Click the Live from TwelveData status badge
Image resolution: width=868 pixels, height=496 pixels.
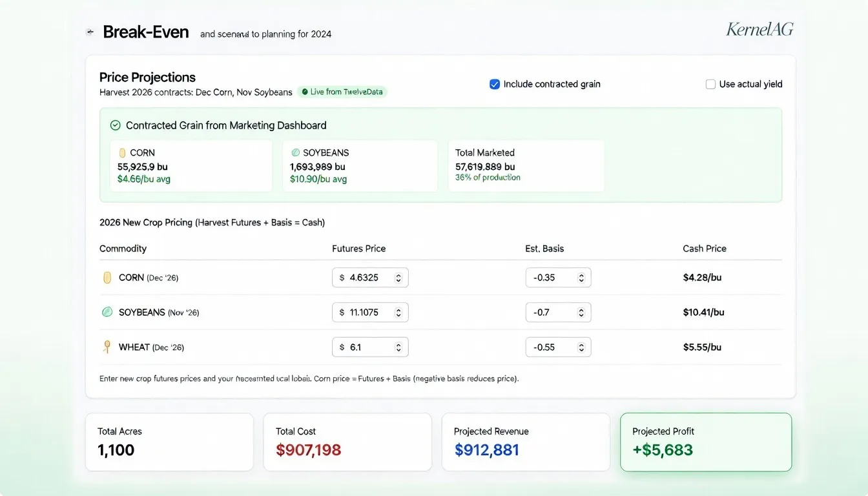(x=342, y=92)
